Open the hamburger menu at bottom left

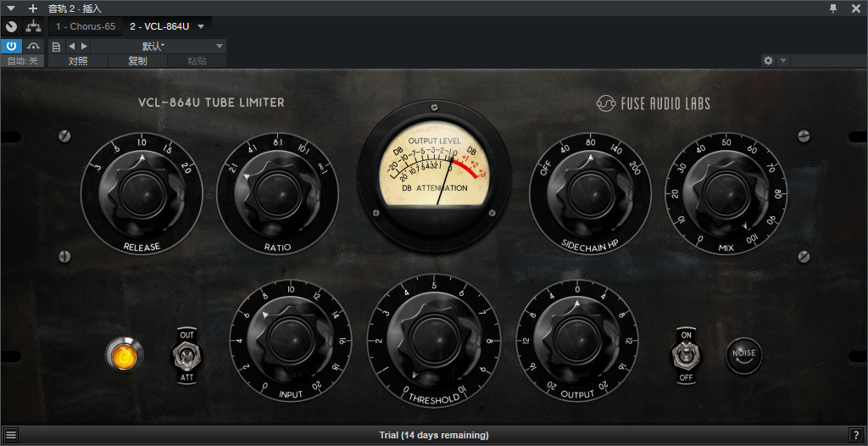10,435
